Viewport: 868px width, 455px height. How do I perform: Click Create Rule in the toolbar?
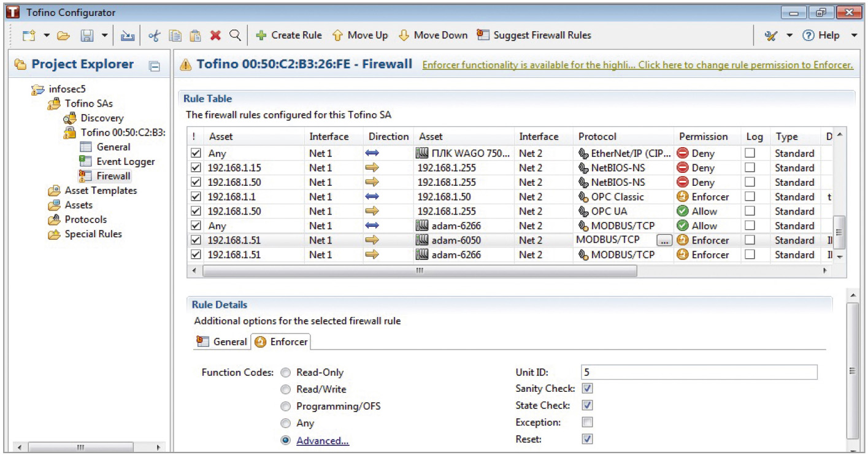(x=288, y=36)
